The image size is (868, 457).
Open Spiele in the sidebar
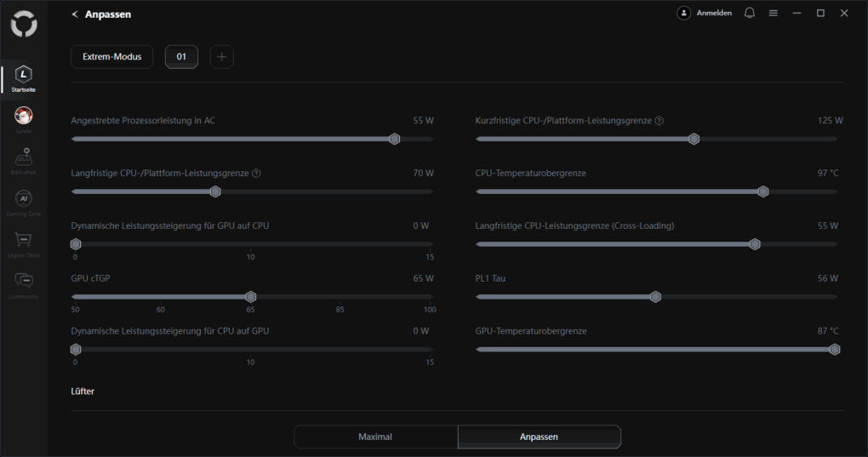tap(23, 120)
